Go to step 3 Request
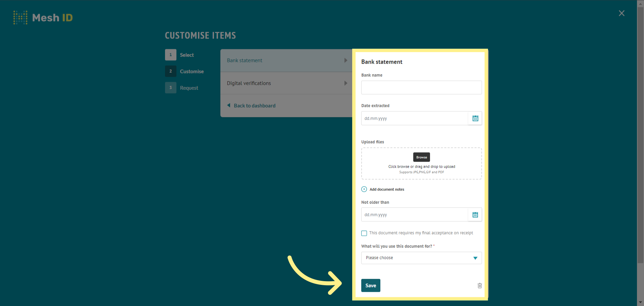644x306 pixels. 182,88
